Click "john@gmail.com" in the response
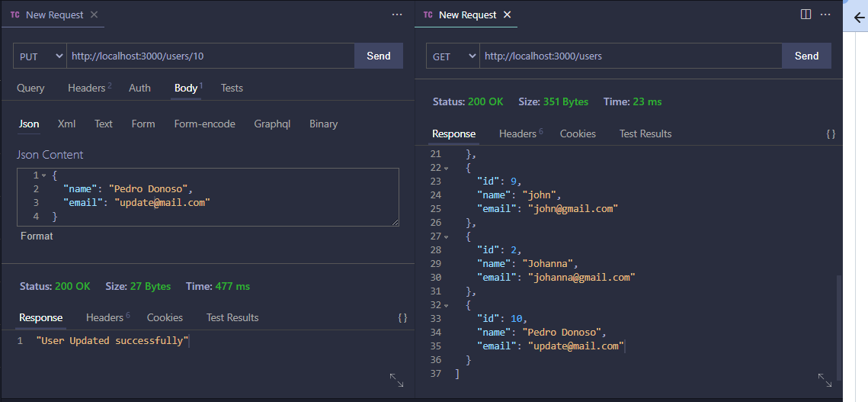868x402 pixels. (x=572, y=208)
